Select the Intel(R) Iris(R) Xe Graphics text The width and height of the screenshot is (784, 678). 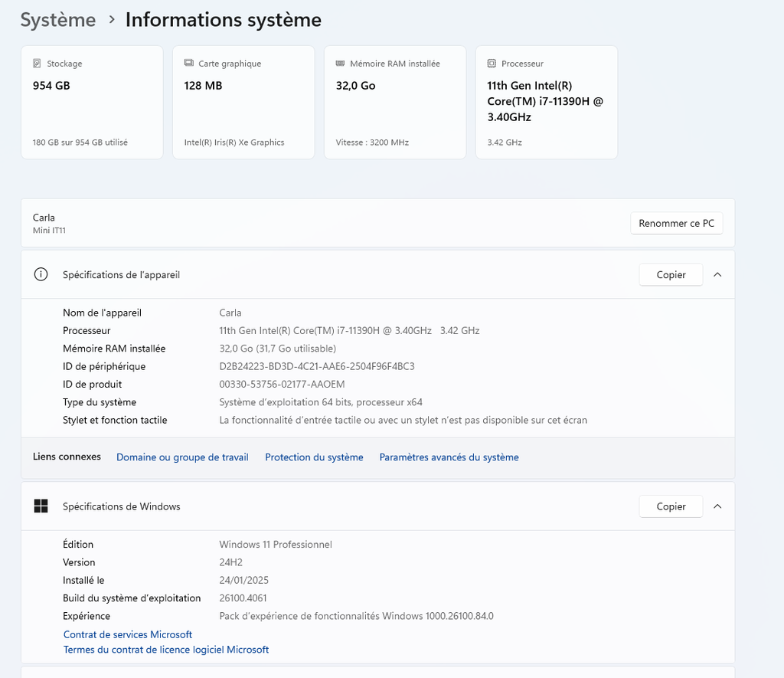click(x=234, y=142)
